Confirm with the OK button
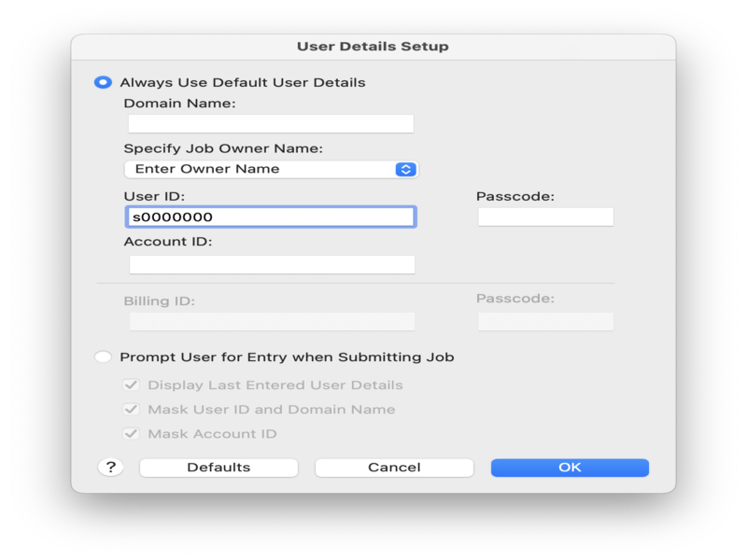This screenshot has height=560, width=747. 570,468
